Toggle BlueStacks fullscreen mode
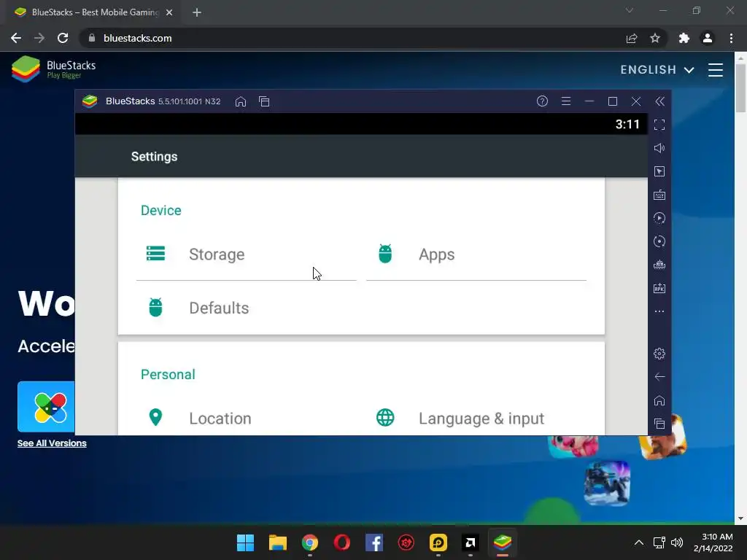The height and width of the screenshot is (560, 747). coord(659,125)
